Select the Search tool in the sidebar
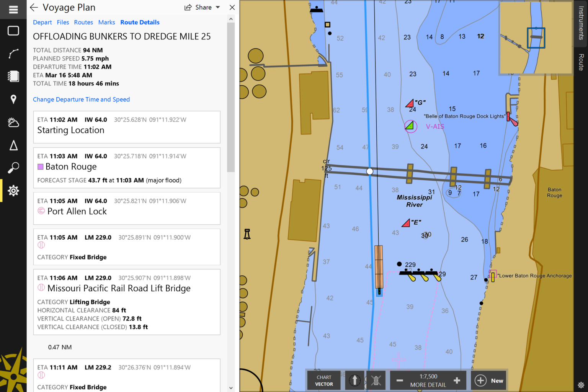The width and height of the screenshot is (588, 392). [x=13, y=168]
